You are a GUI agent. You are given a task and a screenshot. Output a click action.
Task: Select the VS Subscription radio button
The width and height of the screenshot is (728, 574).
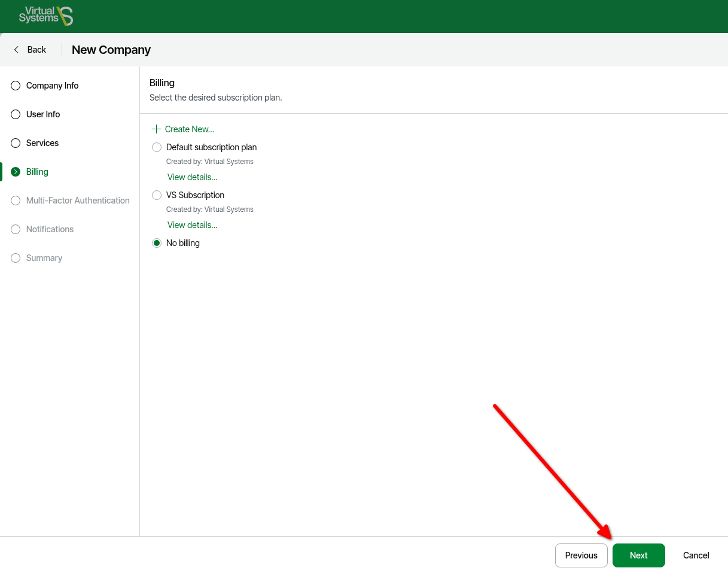[157, 195]
